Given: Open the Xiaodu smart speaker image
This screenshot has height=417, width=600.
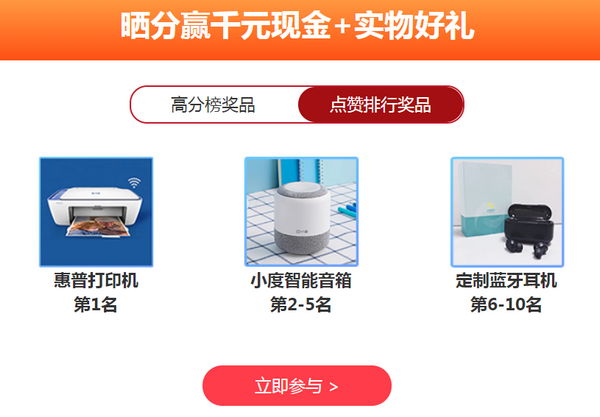Looking at the screenshot, I should (x=302, y=212).
